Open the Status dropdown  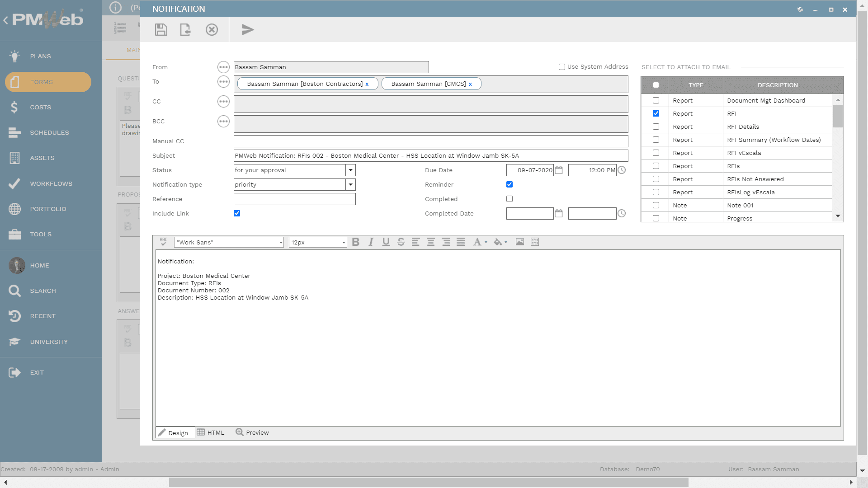(x=350, y=170)
